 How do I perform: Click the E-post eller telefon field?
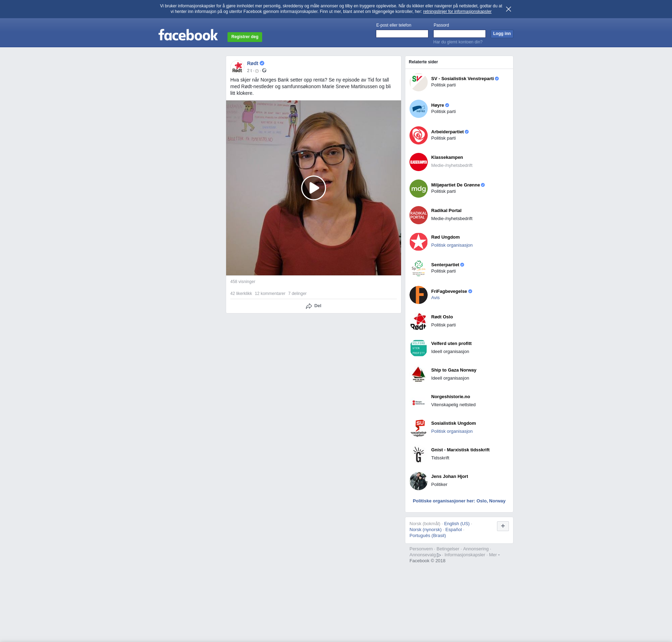402,34
